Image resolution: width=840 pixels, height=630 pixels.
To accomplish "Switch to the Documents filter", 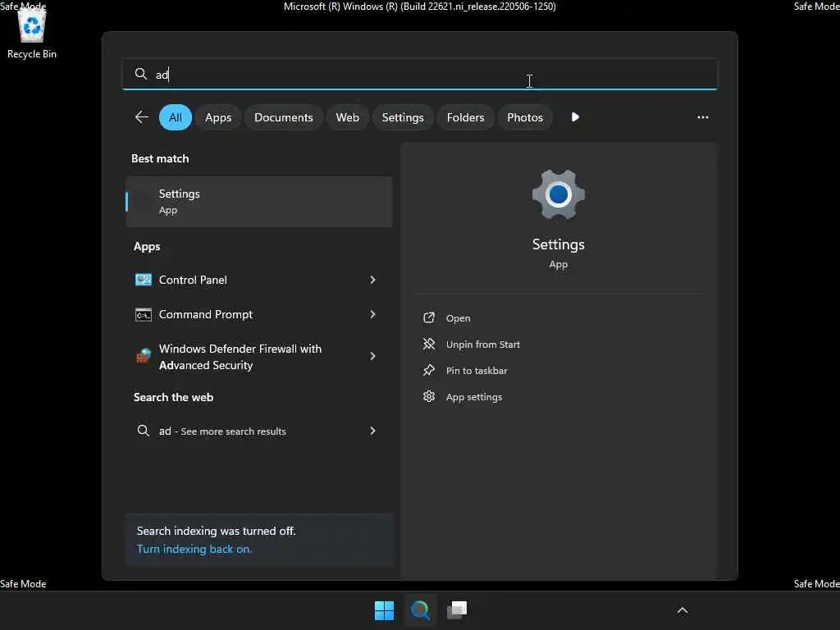I will (283, 117).
